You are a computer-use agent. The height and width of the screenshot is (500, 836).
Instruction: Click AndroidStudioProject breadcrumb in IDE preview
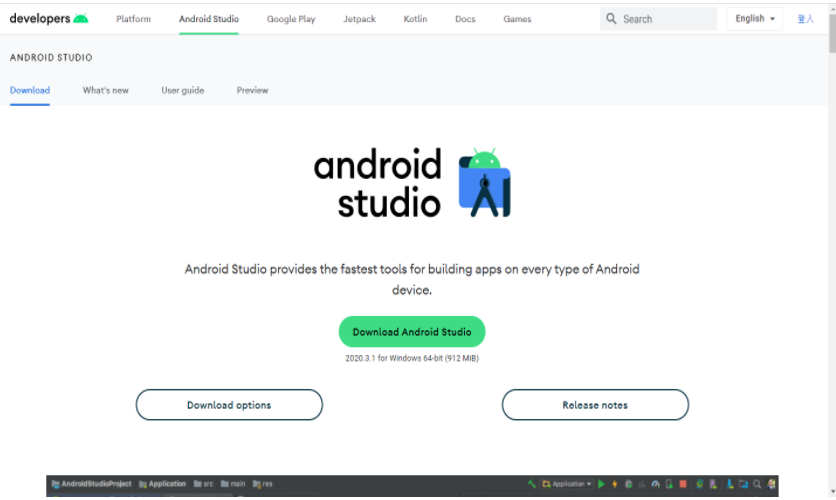(x=91, y=484)
